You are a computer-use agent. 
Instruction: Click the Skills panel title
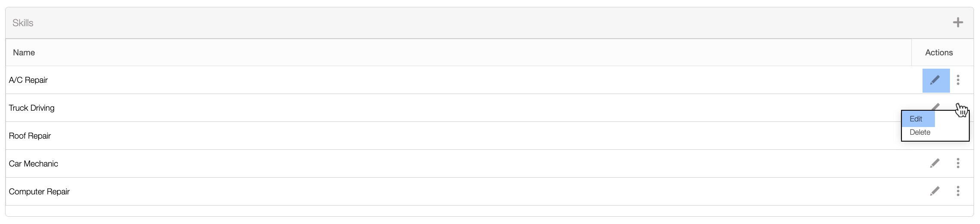[23, 23]
